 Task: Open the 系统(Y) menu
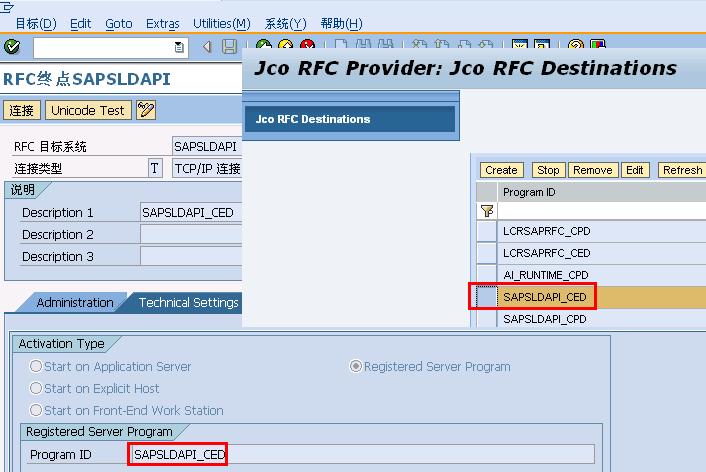coord(285,23)
